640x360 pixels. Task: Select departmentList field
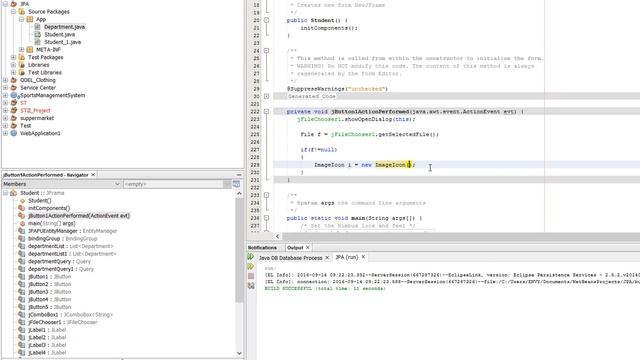[71, 246]
